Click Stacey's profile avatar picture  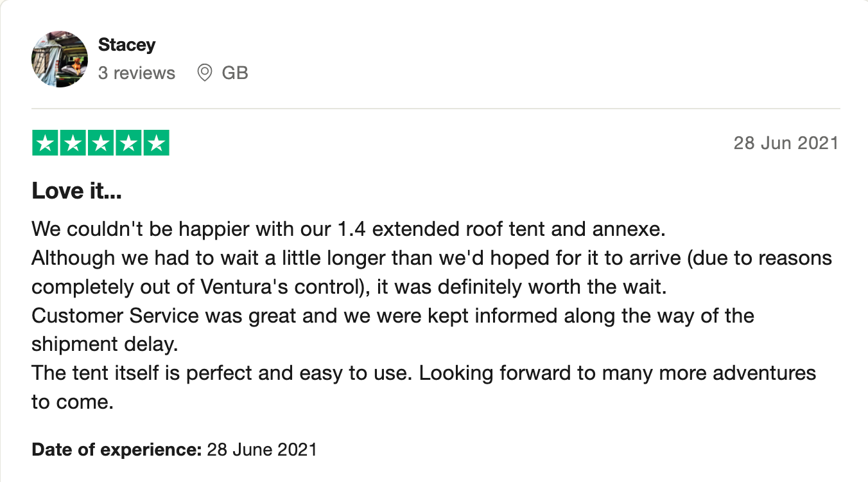(60, 59)
